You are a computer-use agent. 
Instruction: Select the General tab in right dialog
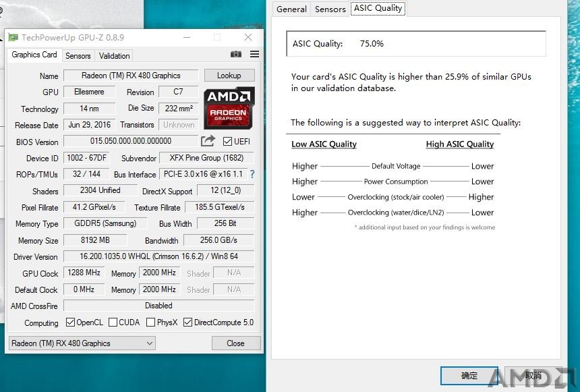[291, 9]
